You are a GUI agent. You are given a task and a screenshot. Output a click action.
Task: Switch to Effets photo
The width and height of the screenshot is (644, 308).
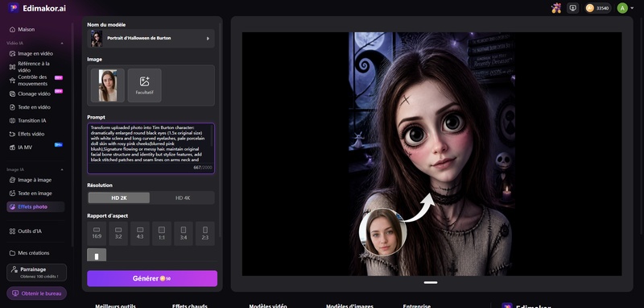[x=35, y=207]
